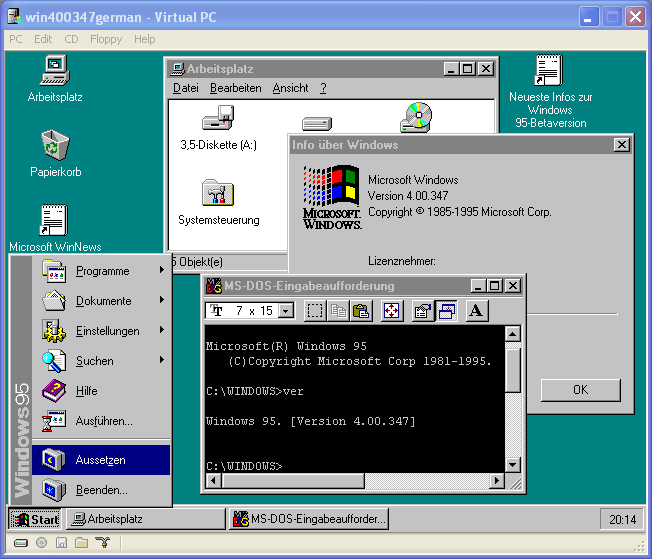
Task: Switch to Arbeitsplatz taskbar button
Action: click(146, 519)
